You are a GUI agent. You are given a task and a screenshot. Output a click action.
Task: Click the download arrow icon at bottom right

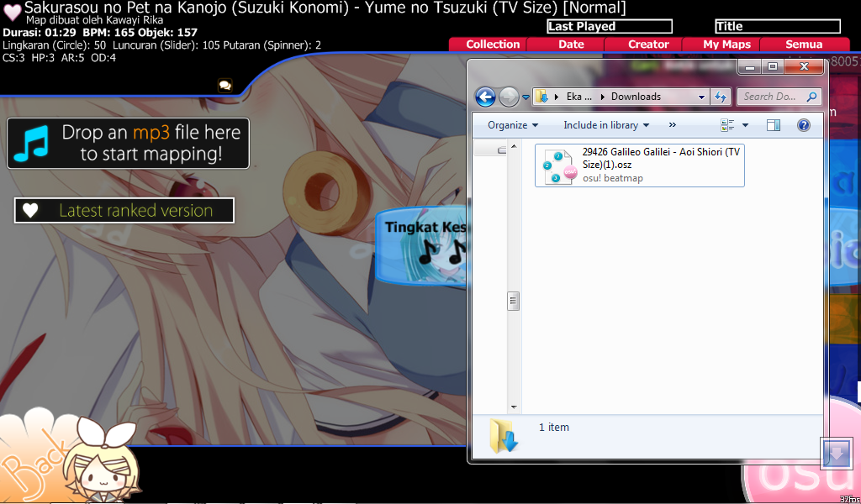(837, 453)
